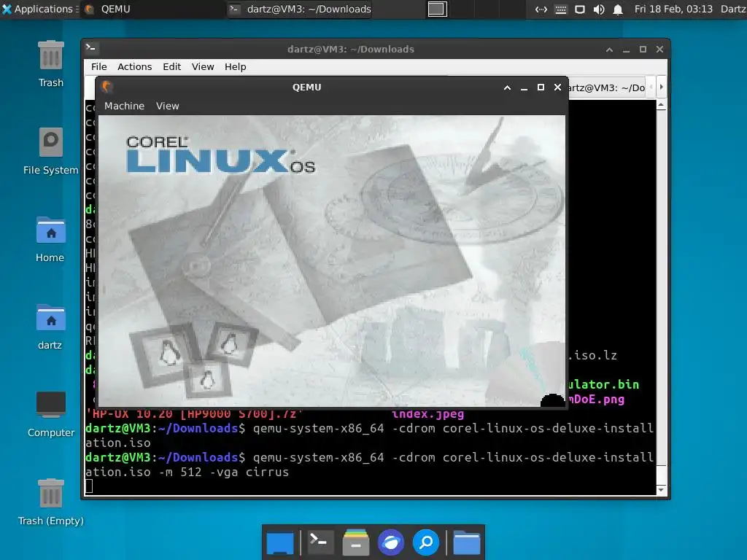The width and height of the screenshot is (747, 560).
Task: Click the terminal tab scroll right arrow
Action: coord(661,87)
